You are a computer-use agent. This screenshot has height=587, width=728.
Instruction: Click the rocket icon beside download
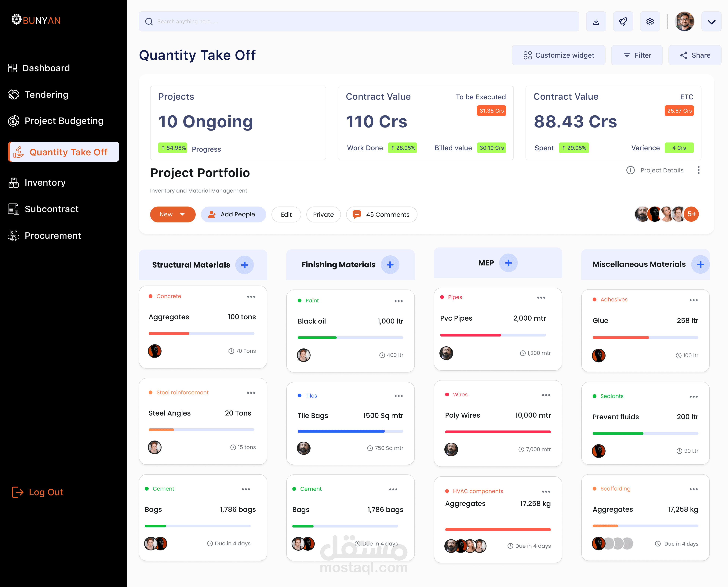[x=623, y=22]
